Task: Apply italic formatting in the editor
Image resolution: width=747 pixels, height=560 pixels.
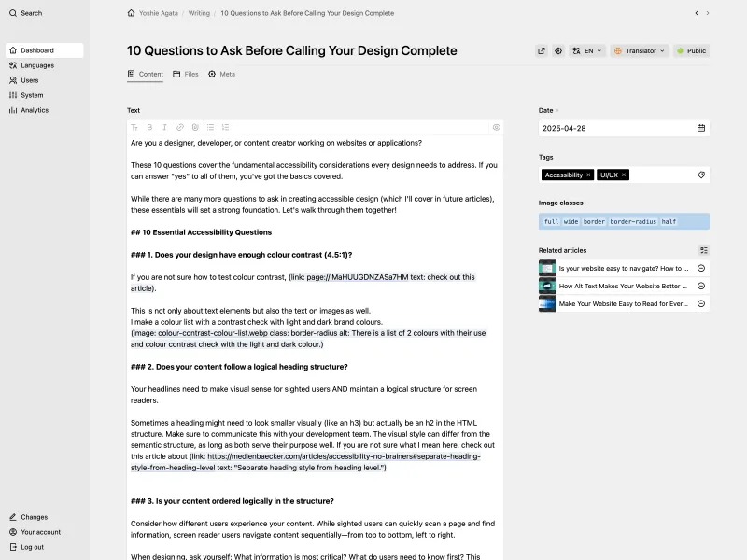Action: [164, 127]
